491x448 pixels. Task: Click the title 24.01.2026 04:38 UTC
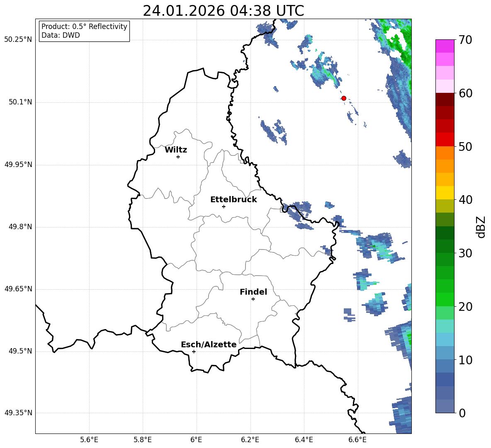[223, 11]
